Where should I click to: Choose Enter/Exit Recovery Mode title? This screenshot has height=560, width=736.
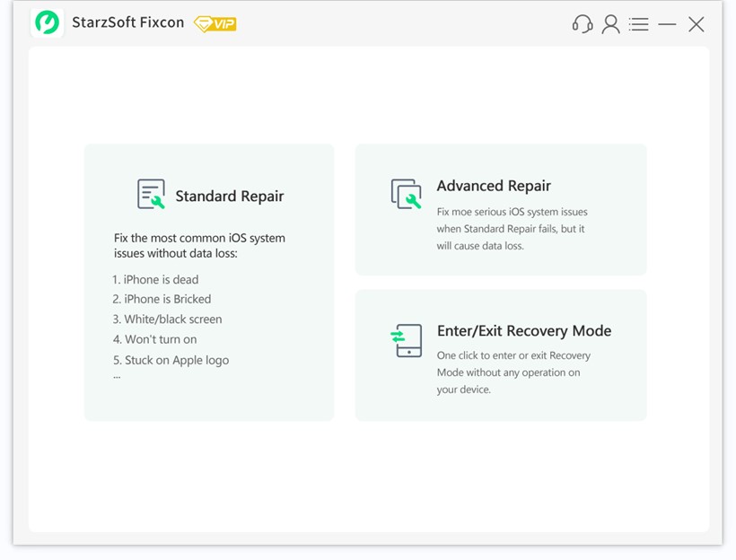tap(523, 330)
